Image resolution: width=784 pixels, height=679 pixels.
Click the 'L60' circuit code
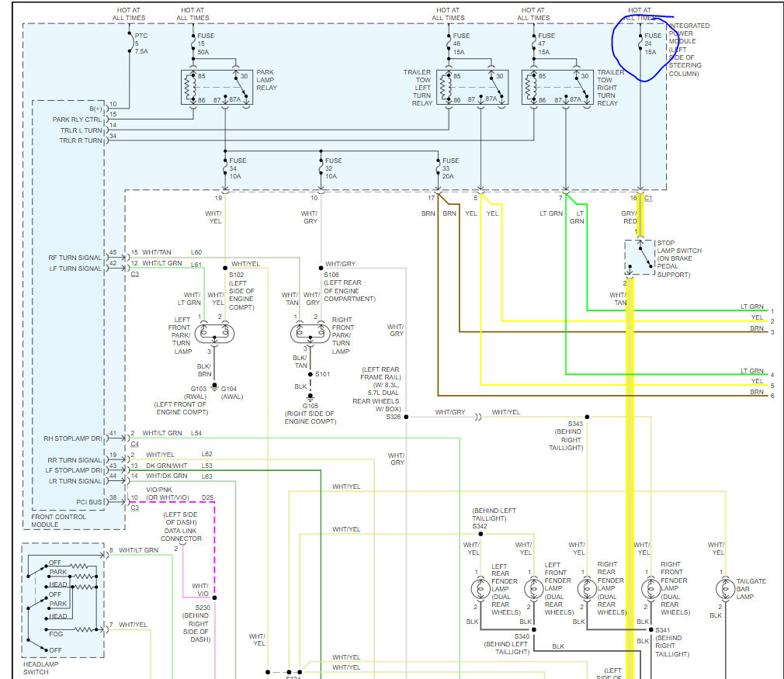196,252
